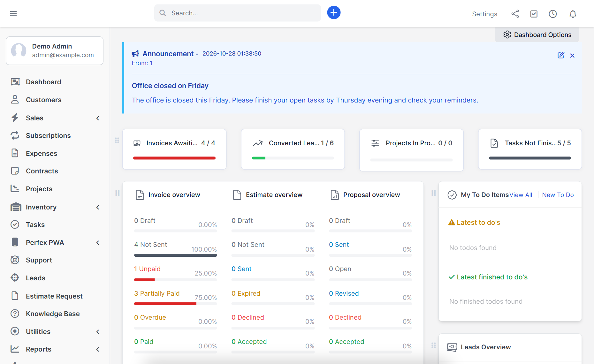This screenshot has height=364, width=594.
Task: Expand the Utilities submenu
Action: 98,332
